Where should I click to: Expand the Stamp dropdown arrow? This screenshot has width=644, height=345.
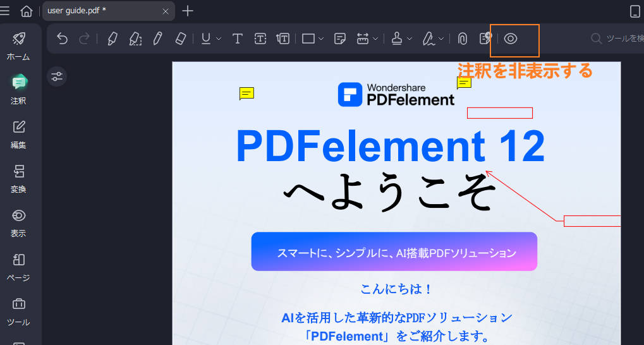(409, 39)
